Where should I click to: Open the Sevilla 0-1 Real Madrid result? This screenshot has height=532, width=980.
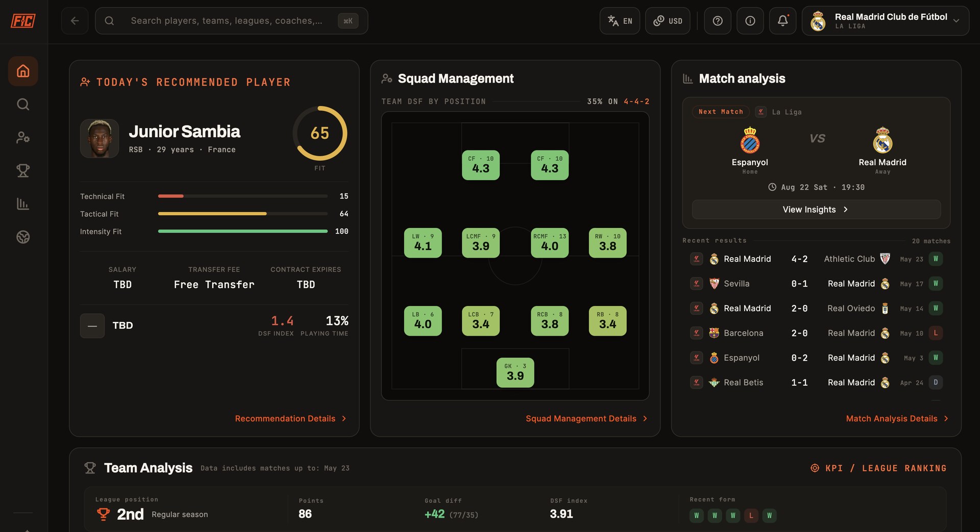coord(816,284)
